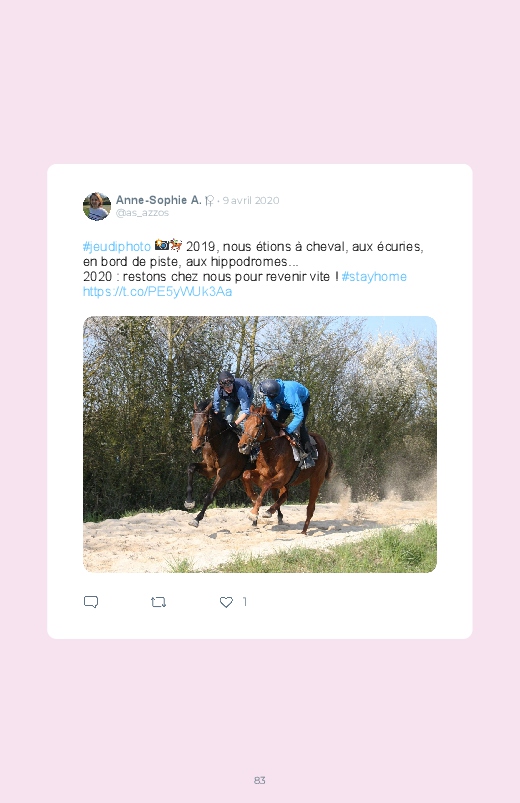Open the #stayhome hashtag
This screenshot has height=803, width=520.
tap(374, 277)
